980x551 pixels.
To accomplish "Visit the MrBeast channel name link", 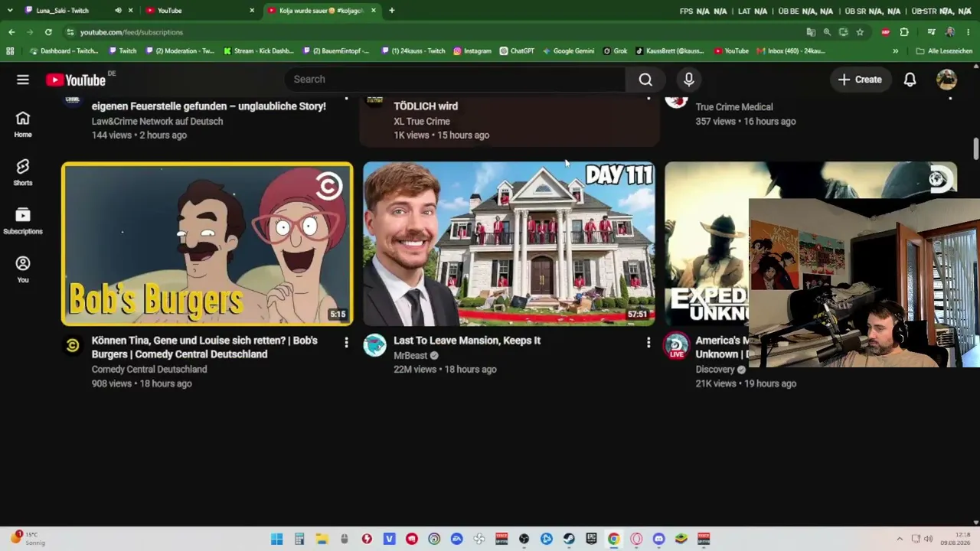I will tap(410, 356).
